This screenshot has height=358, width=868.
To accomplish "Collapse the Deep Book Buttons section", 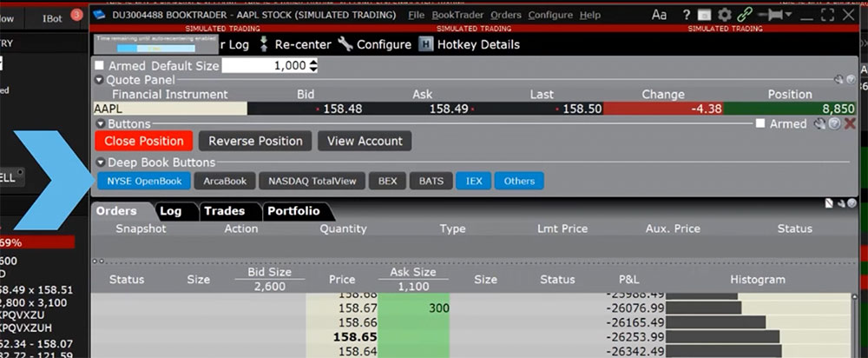I will point(100,163).
